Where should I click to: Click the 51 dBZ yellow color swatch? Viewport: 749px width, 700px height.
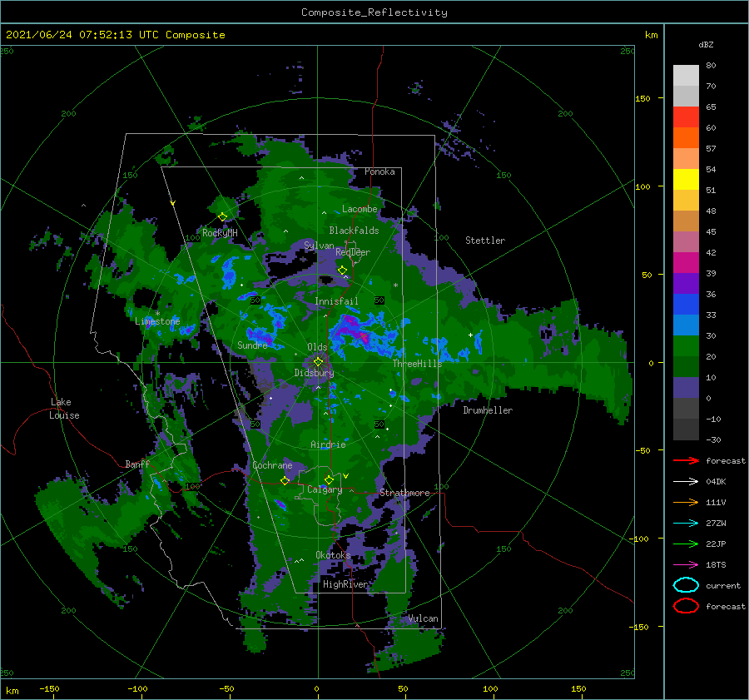coord(686,179)
